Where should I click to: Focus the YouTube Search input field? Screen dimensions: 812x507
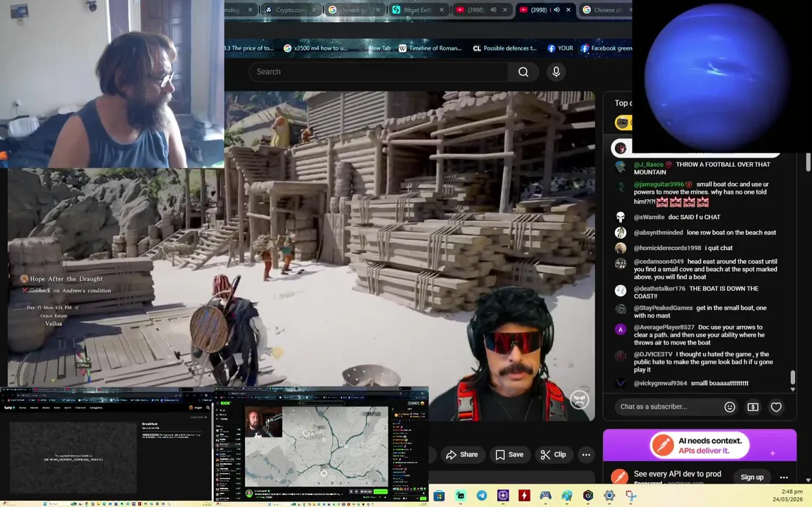point(379,72)
